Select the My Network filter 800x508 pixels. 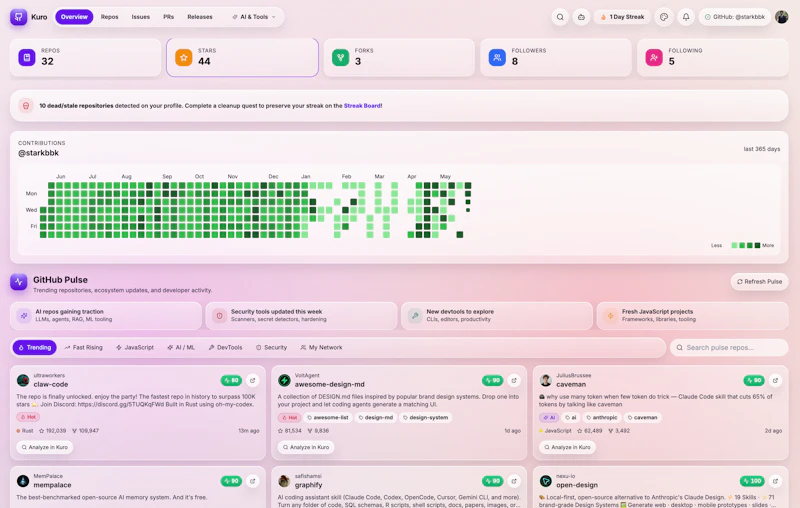pyautogui.click(x=321, y=347)
